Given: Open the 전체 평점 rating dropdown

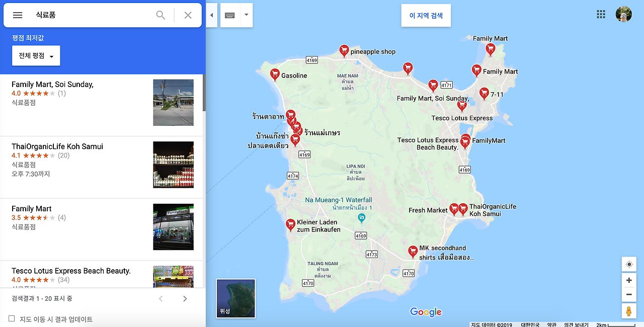Looking at the screenshot, I should click(36, 56).
